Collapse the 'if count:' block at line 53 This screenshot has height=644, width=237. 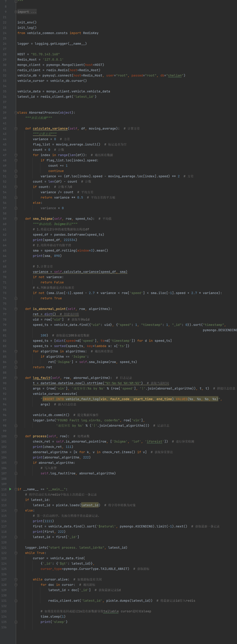(x=16, y=187)
